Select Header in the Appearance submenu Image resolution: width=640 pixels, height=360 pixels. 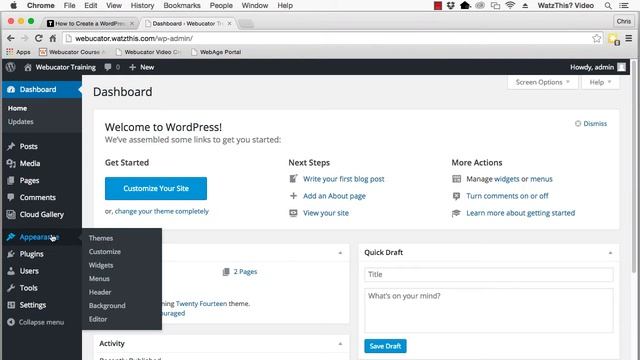click(x=100, y=292)
